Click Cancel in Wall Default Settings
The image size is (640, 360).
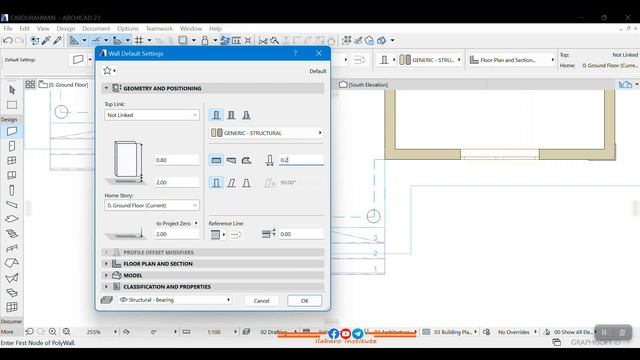click(x=261, y=301)
